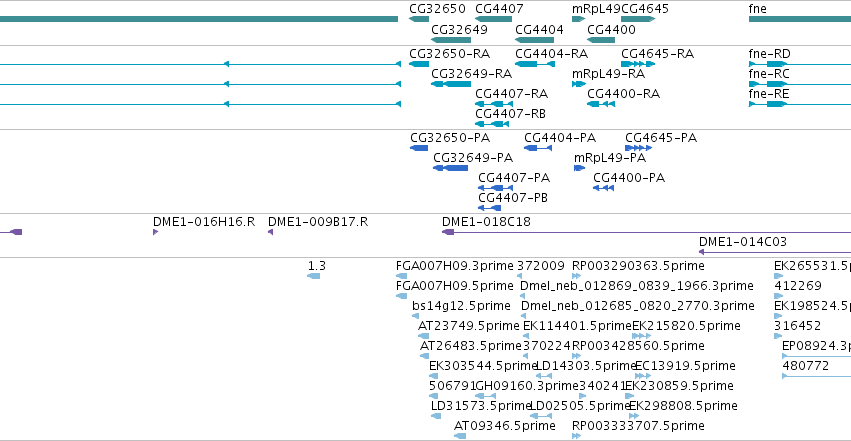Select protein CG4645-PA
This screenshot has width=851, height=441.
coord(638,148)
